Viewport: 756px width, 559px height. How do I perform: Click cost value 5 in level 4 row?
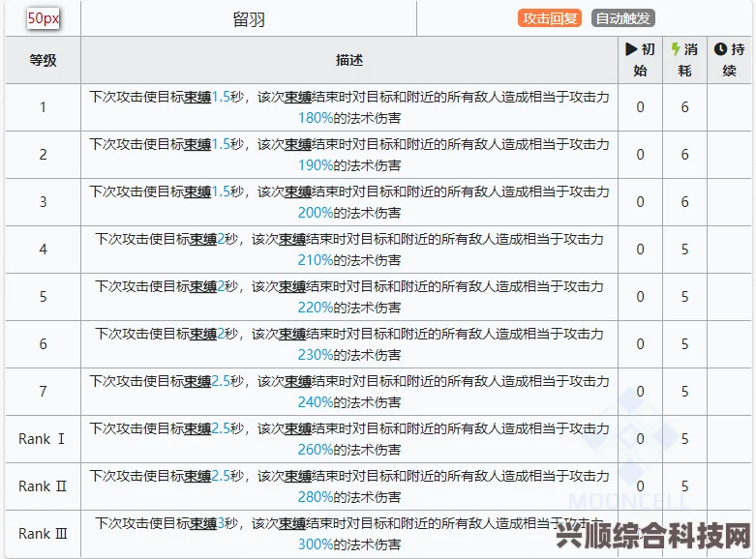pos(684,250)
